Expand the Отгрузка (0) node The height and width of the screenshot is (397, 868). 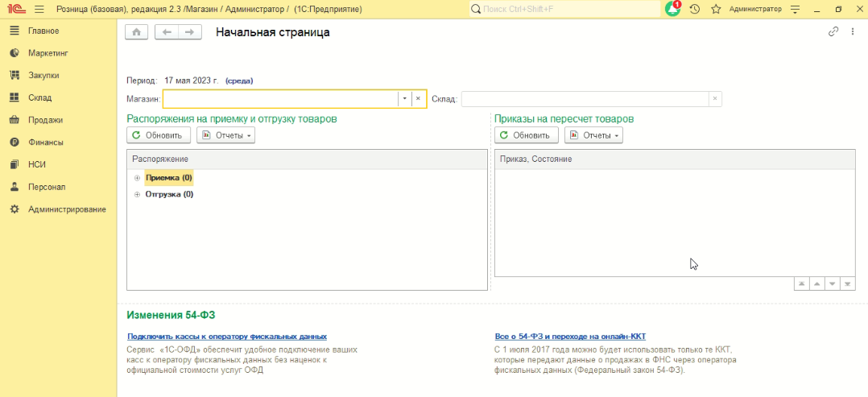tap(137, 194)
